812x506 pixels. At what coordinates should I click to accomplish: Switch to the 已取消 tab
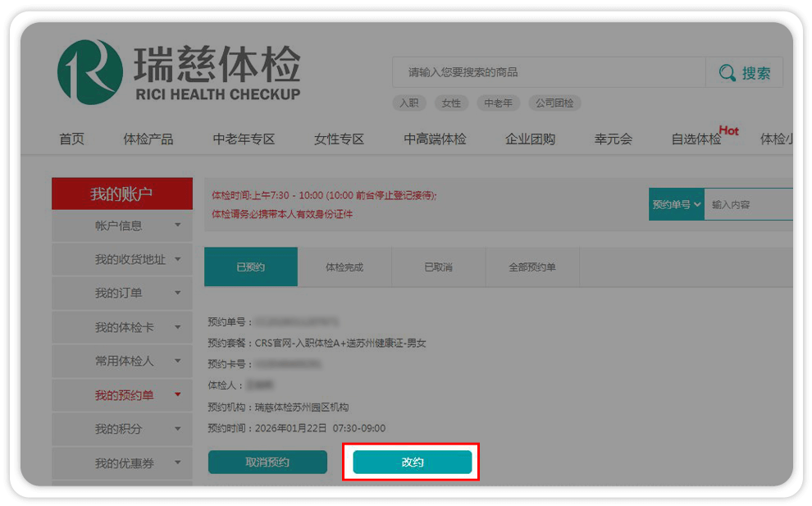click(x=438, y=267)
